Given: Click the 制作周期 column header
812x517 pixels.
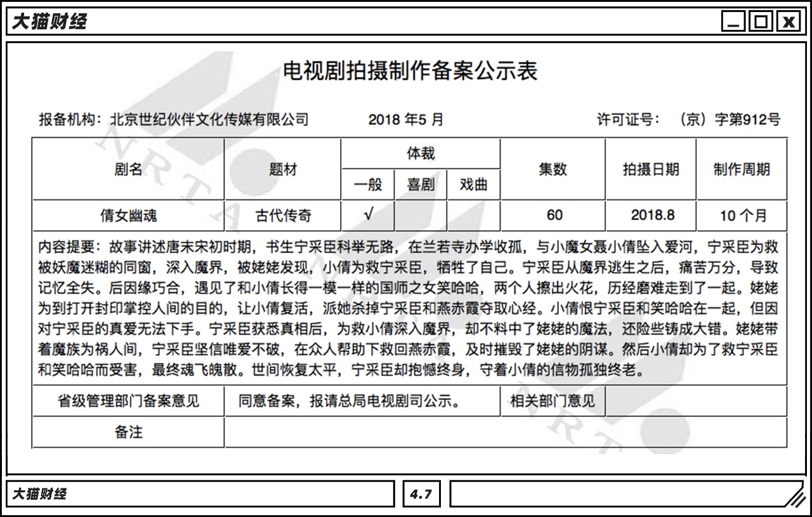Looking at the screenshot, I should (742, 169).
